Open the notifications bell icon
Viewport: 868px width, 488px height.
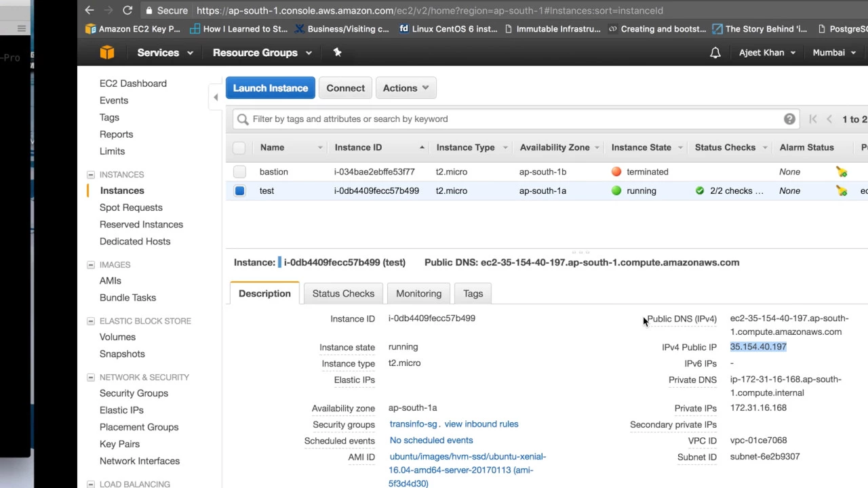[x=715, y=52]
